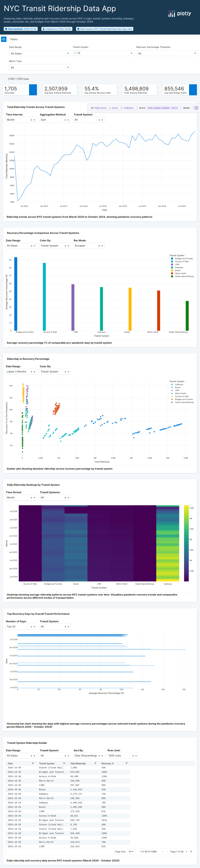Screen dimensions: 200x868
Task: Click the tall blue Bridges and Tunnels bar
Action: tap(15, 294)
